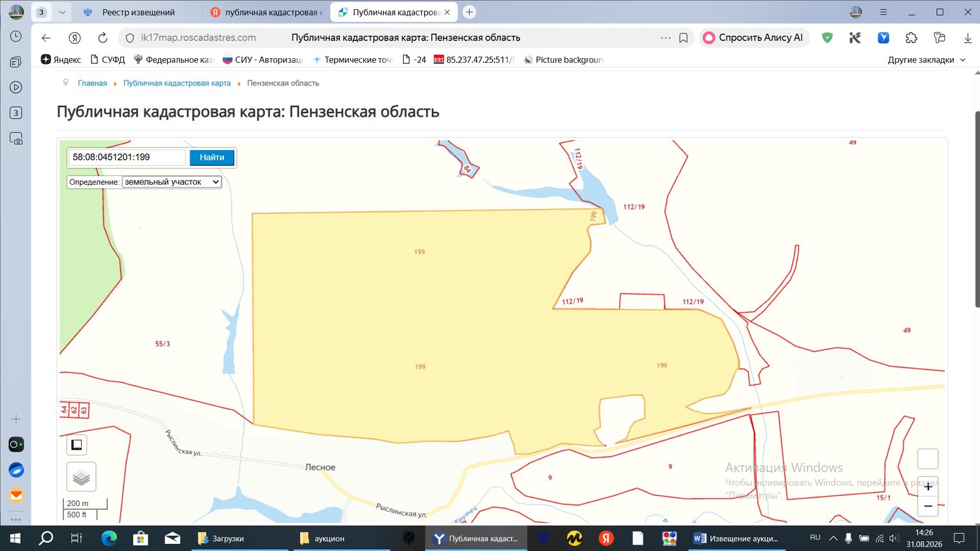Open the Извещение аукци Word taskbar window
Screen dimensions: 980x551
(736, 539)
